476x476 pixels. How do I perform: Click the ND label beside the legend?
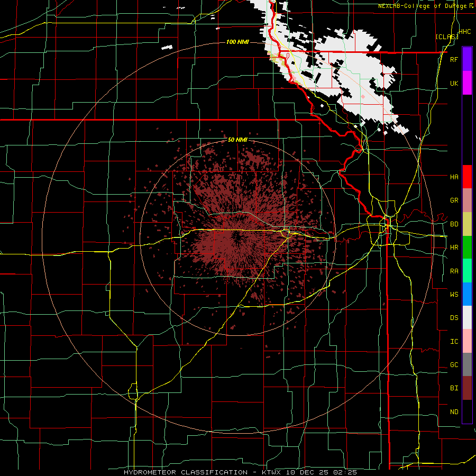tap(454, 412)
